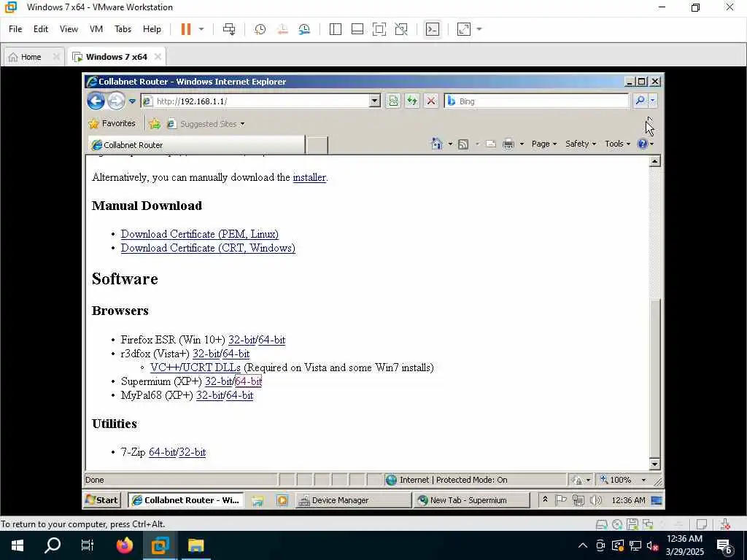Click the stretch guest display icon
This screenshot has width=747, height=560.
463,29
